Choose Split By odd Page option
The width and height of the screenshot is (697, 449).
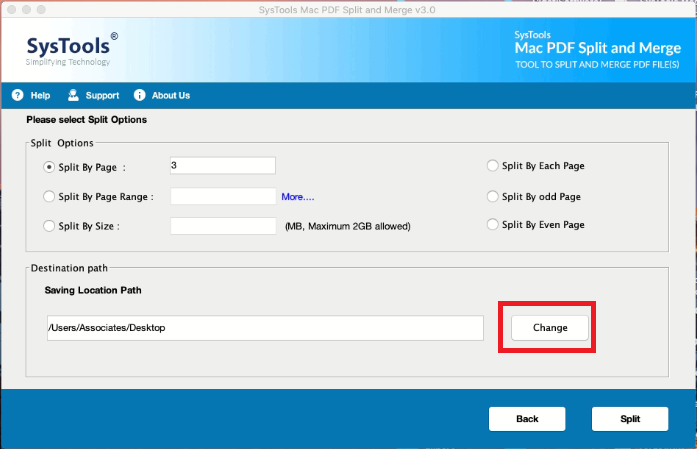click(493, 196)
